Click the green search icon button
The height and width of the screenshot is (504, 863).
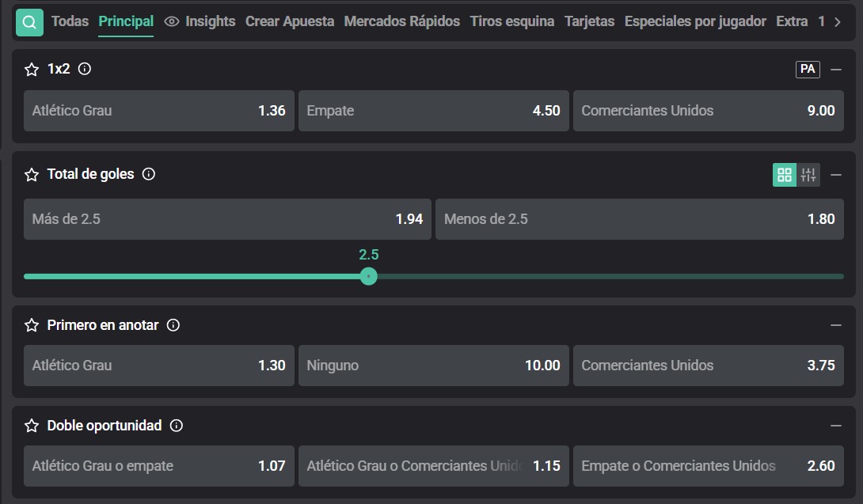[30, 23]
